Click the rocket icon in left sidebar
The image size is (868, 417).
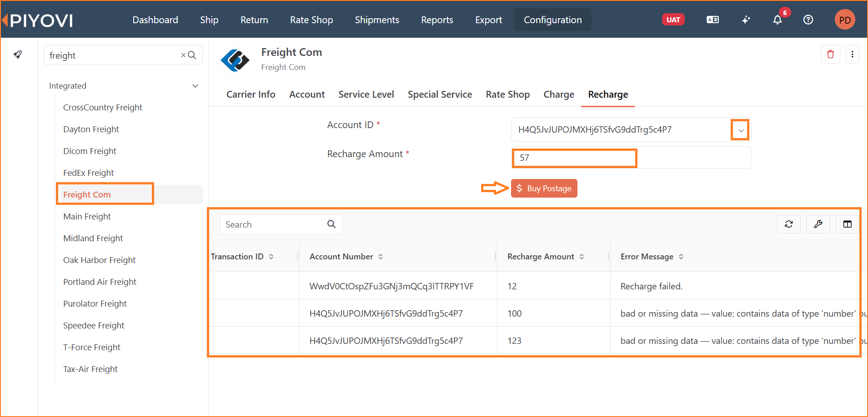pos(18,55)
